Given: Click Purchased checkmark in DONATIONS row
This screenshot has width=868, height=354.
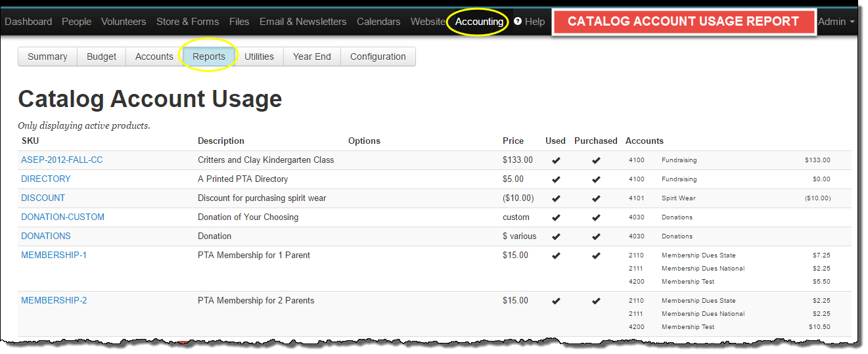Looking at the screenshot, I should (596, 236).
